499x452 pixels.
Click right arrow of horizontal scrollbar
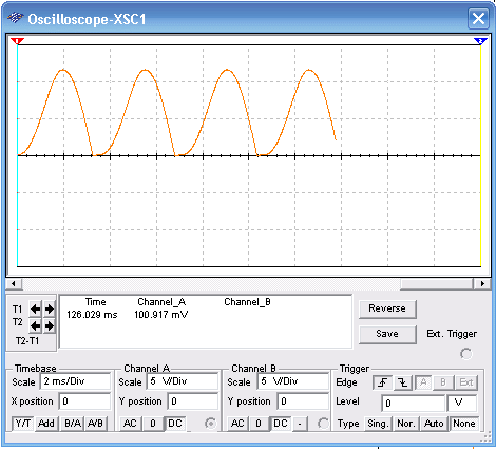482,284
